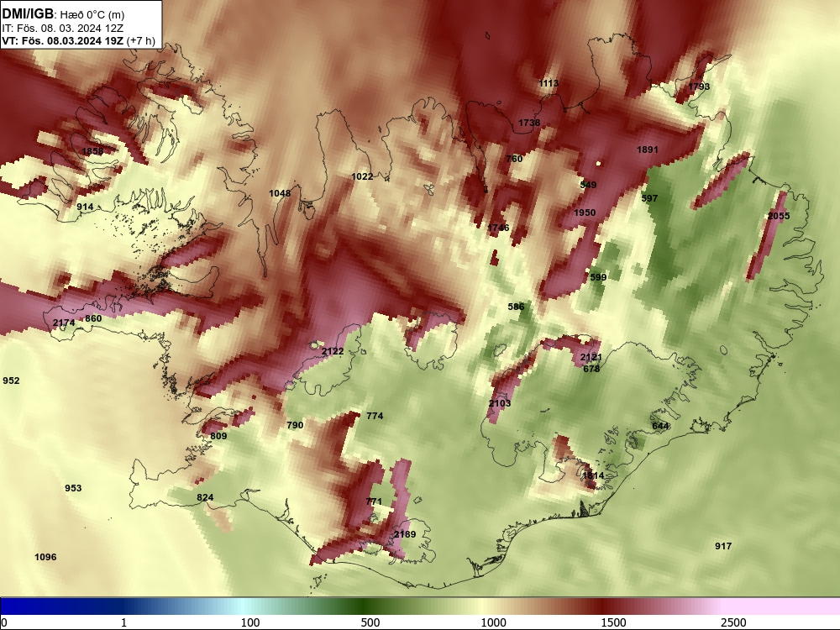Click the 100 tick on color scale
Image resolution: width=840 pixels, height=630 pixels.
250,622
